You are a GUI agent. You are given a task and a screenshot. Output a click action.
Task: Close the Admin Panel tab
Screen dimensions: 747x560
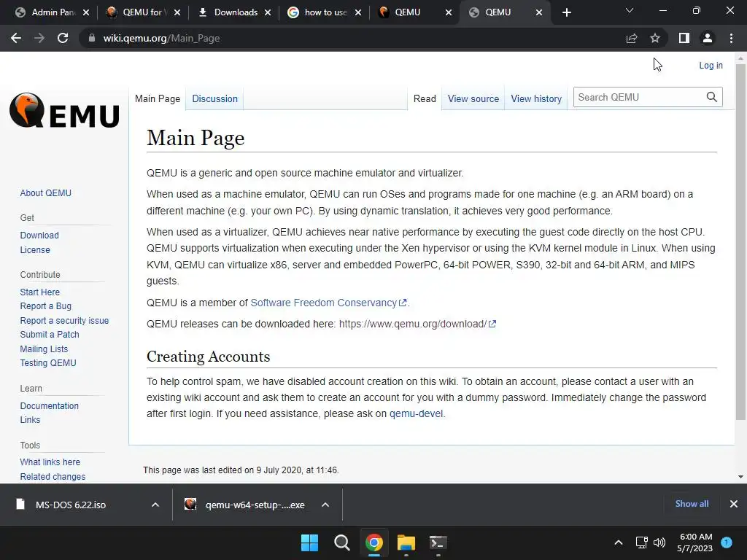pos(86,12)
